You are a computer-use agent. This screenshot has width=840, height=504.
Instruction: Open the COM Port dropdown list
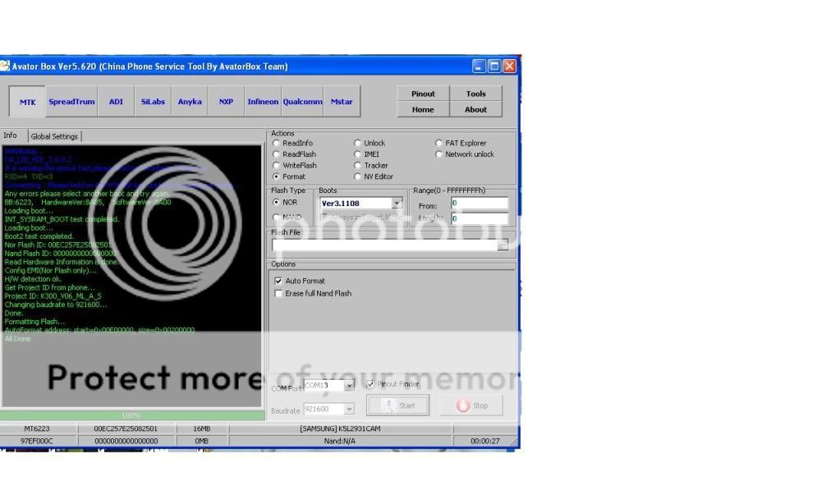click(349, 386)
